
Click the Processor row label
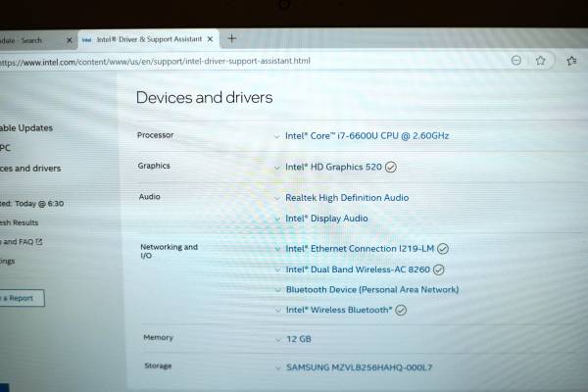pyautogui.click(x=155, y=135)
